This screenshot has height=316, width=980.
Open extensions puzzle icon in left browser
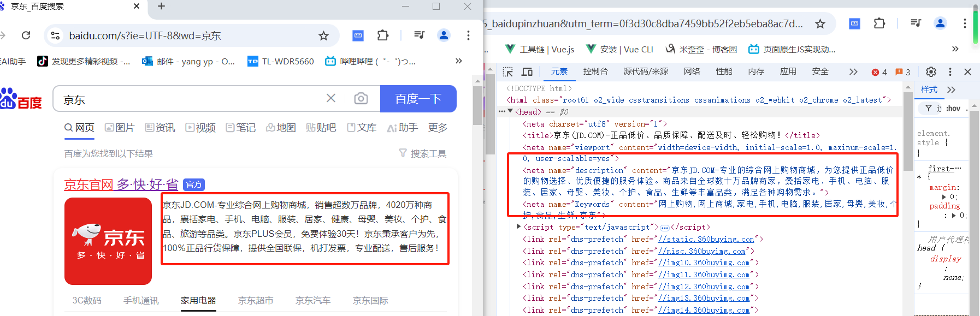(383, 35)
